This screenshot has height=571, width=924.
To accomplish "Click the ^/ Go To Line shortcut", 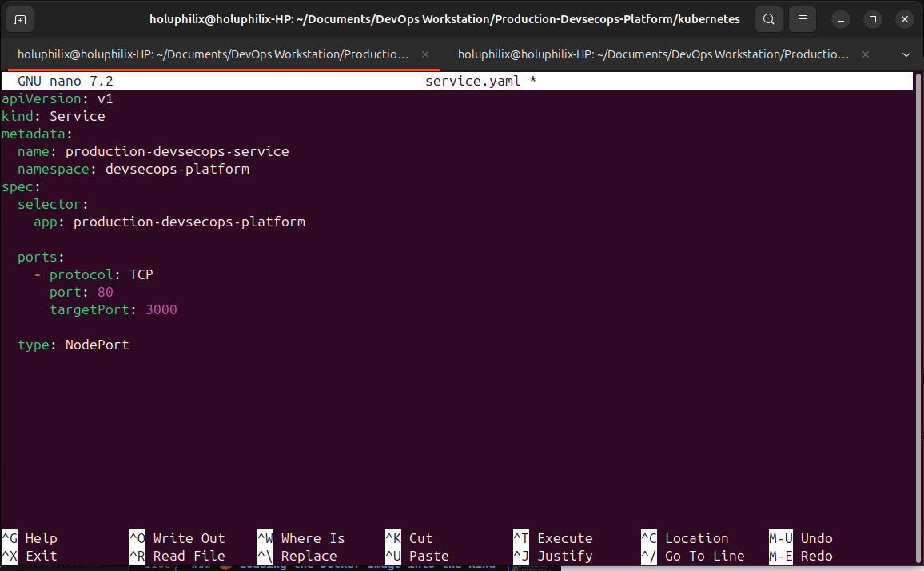I will coord(693,556).
